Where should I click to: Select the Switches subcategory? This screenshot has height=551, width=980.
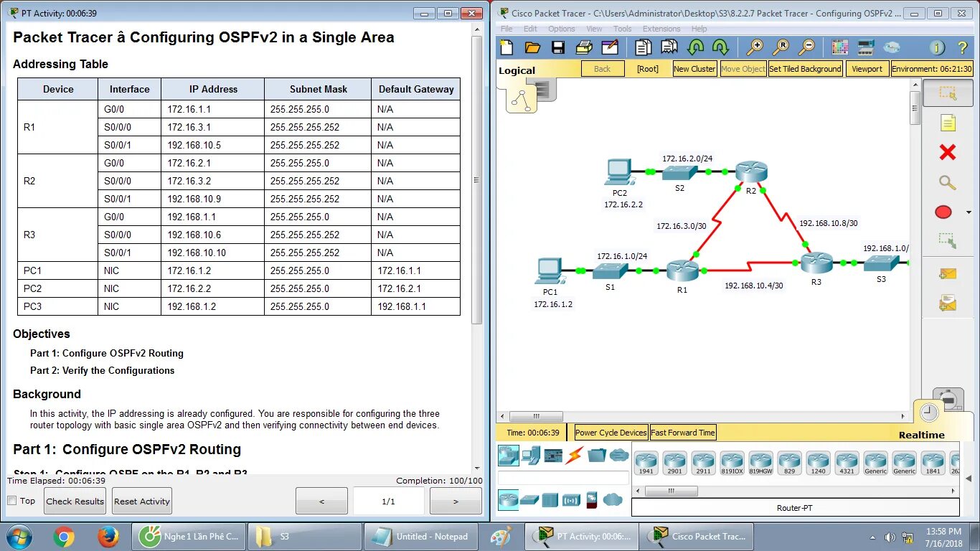coord(529,499)
